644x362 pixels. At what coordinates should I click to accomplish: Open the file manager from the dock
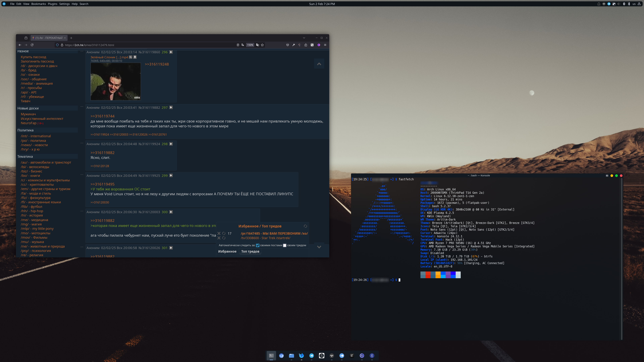click(x=291, y=355)
